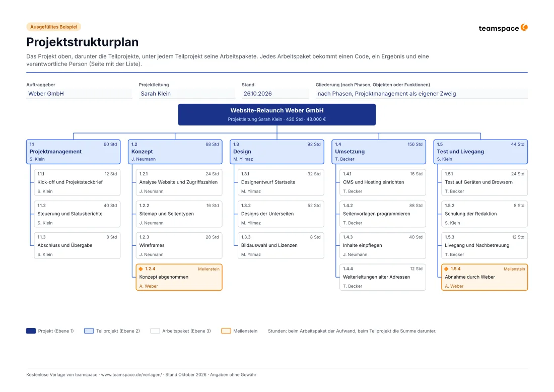Viewport: 554px width, 392px height.
Task: Open work package Livegang und Nachbetreuung
Action: [x=484, y=246]
